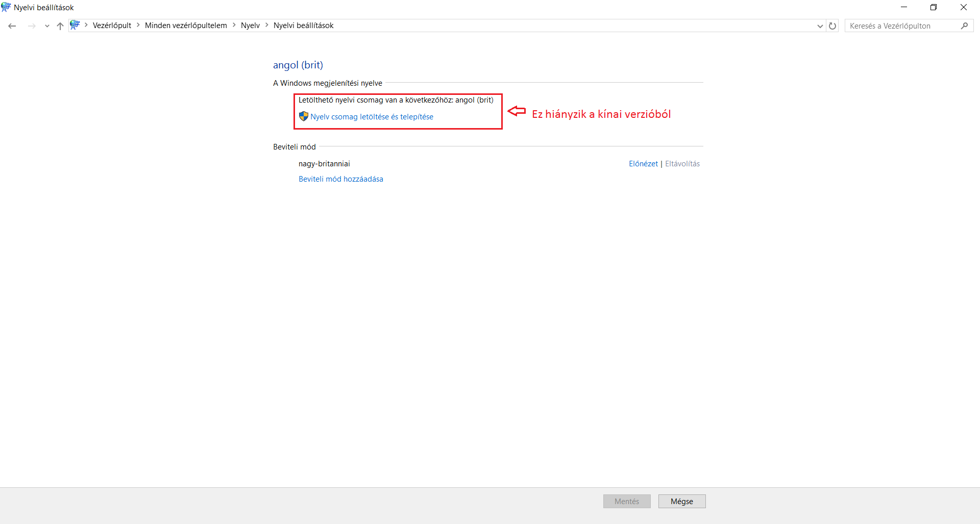This screenshot has width=980, height=524.
Task: Expand chevron after Vezérlőpult breadcrumb
Action: [x=138, y=25]
